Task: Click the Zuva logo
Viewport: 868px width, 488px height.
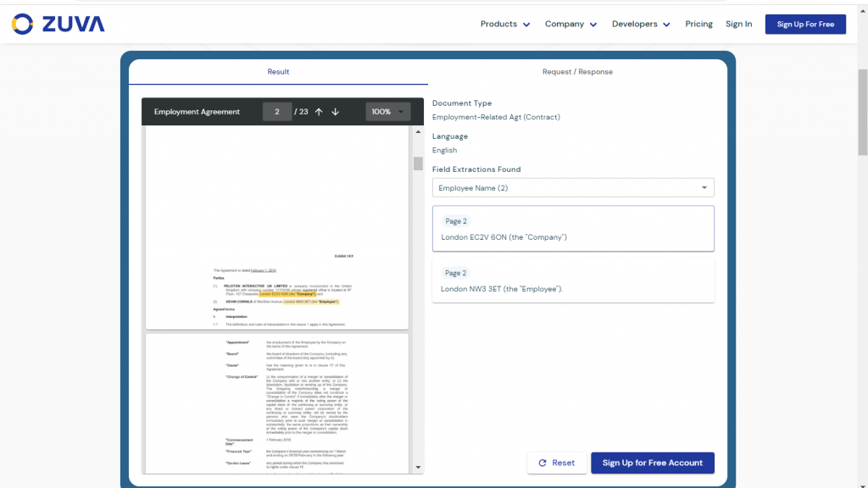Action: (58, 24)
